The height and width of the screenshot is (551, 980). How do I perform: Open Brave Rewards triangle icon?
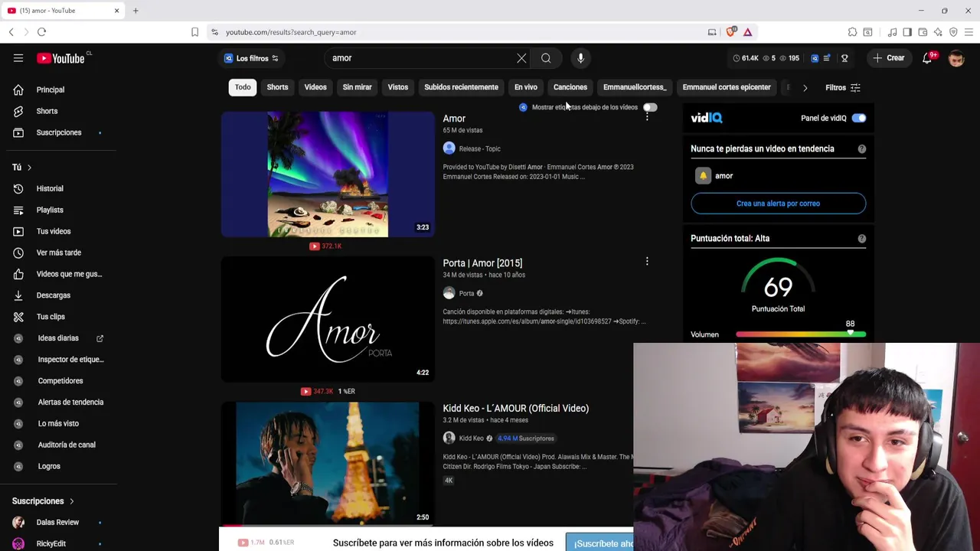(748, 32)
